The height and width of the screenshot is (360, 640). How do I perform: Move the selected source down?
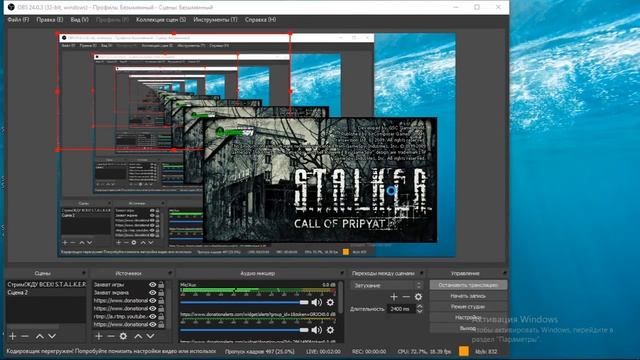point(150,336)
